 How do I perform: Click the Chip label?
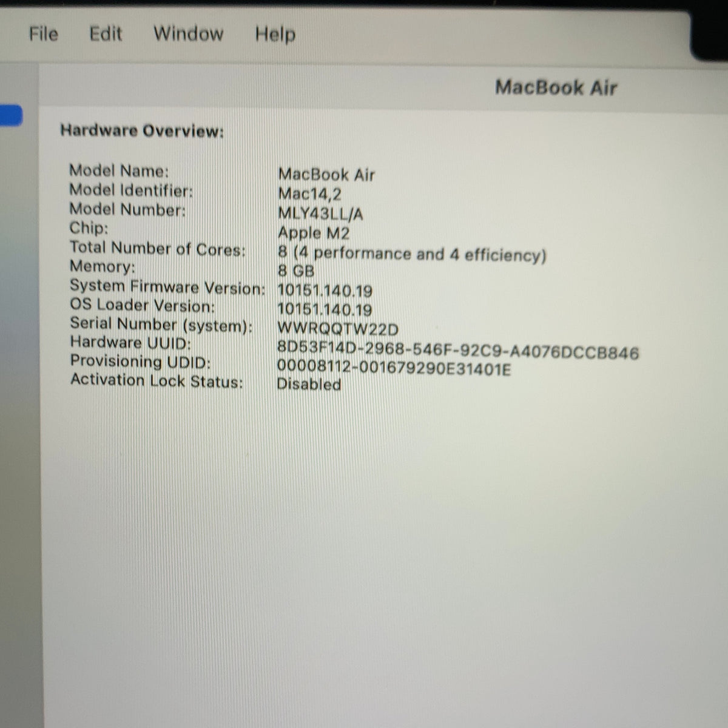point(89,228)
